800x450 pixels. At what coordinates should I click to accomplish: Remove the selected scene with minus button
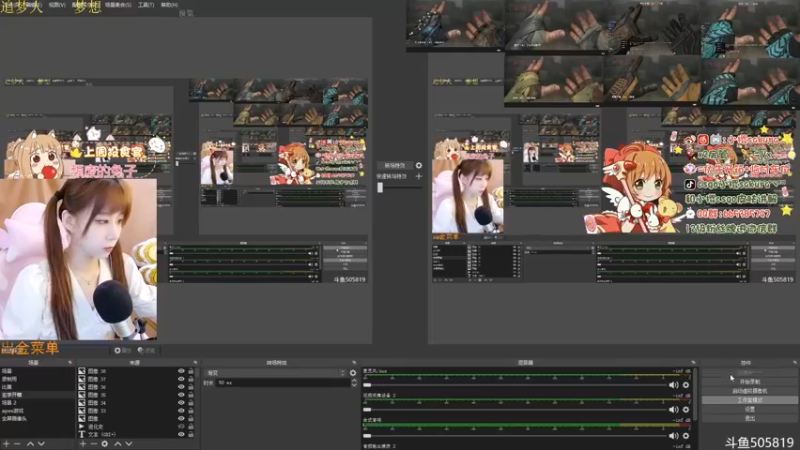coord(17,444)
